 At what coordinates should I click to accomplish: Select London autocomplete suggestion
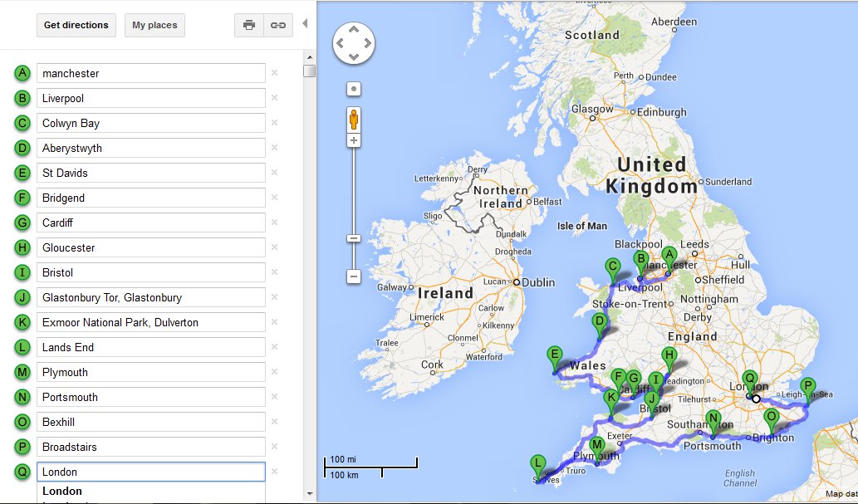(62, 491)
